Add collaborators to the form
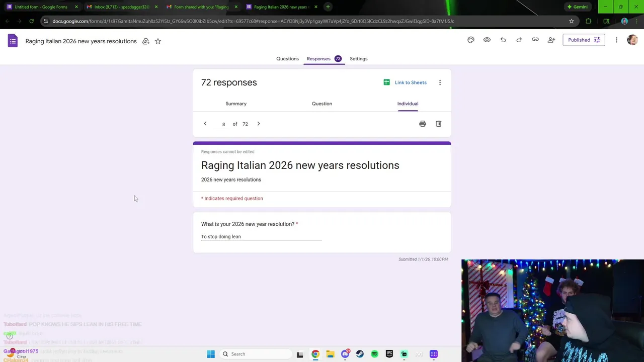The height and width of the screenshot is (362, 644). (x=551, y=40)
